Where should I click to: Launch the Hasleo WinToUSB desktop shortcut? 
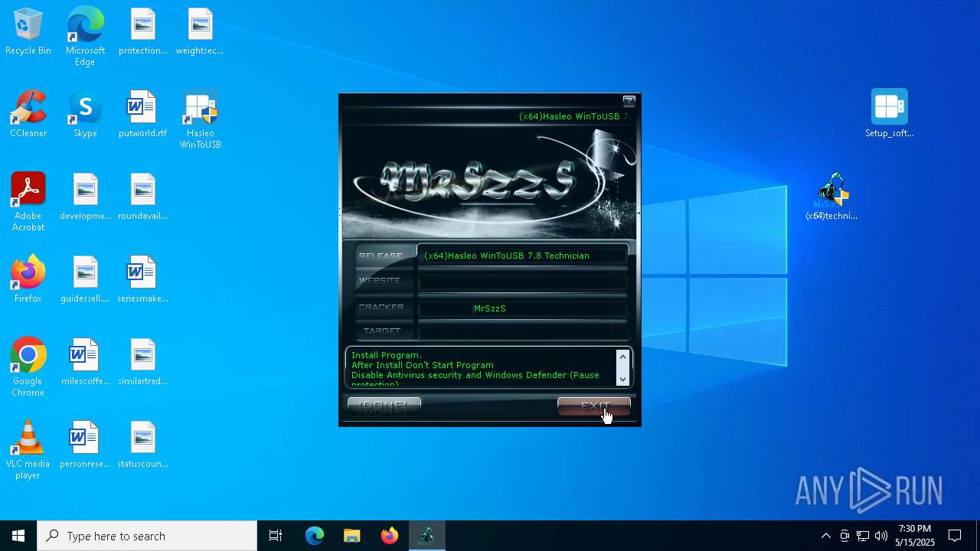click(x=200, y=120)
